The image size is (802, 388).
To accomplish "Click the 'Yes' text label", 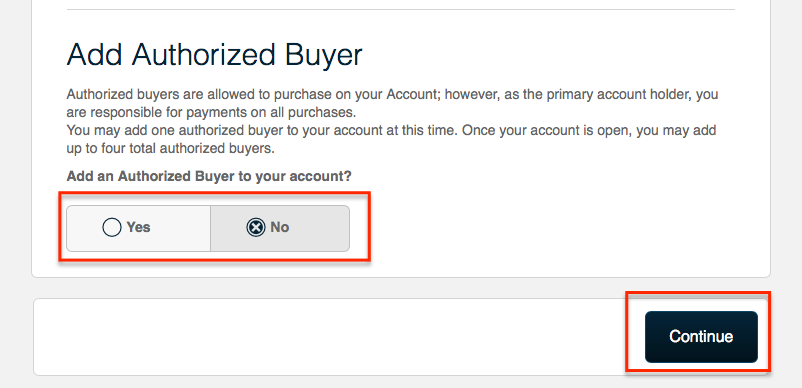I will [x=139, y=227].
